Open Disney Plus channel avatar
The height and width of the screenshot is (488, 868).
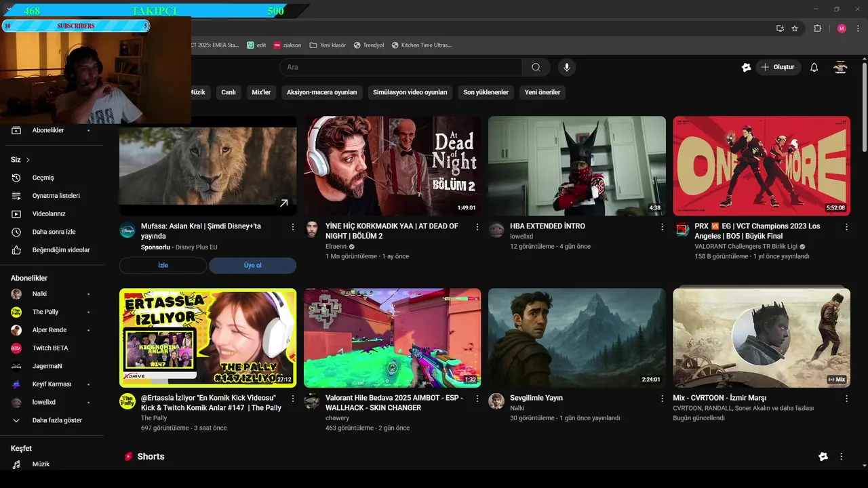[127, 230]
